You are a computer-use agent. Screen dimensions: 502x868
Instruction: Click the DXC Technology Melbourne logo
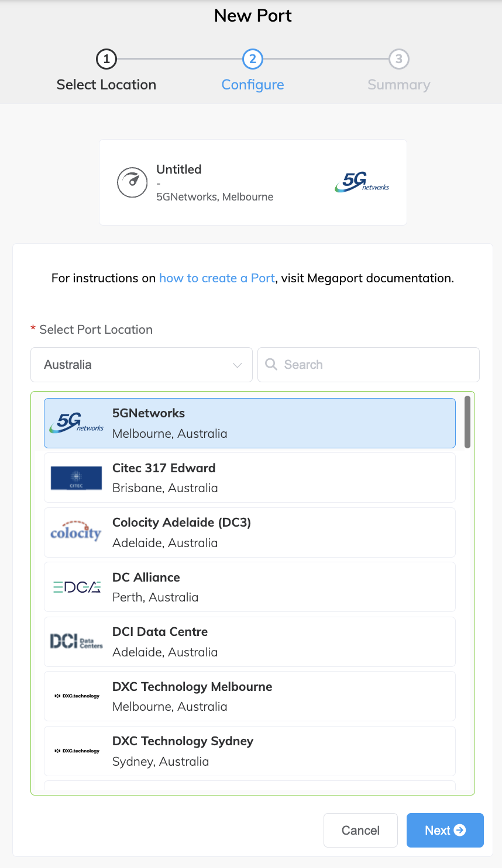click(x=77, y=696)
